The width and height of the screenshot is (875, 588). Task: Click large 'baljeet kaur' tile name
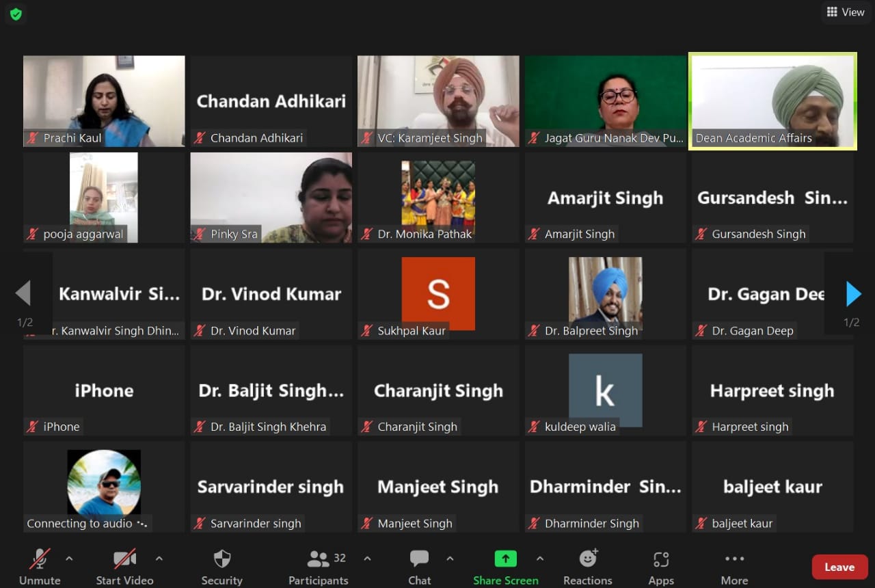tap(772, 487)
